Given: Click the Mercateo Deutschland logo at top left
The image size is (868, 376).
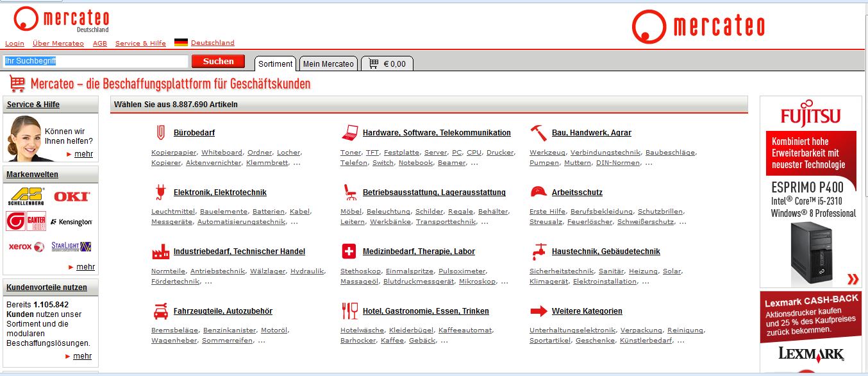Looking at the screenshot, I should click(62, 19).
